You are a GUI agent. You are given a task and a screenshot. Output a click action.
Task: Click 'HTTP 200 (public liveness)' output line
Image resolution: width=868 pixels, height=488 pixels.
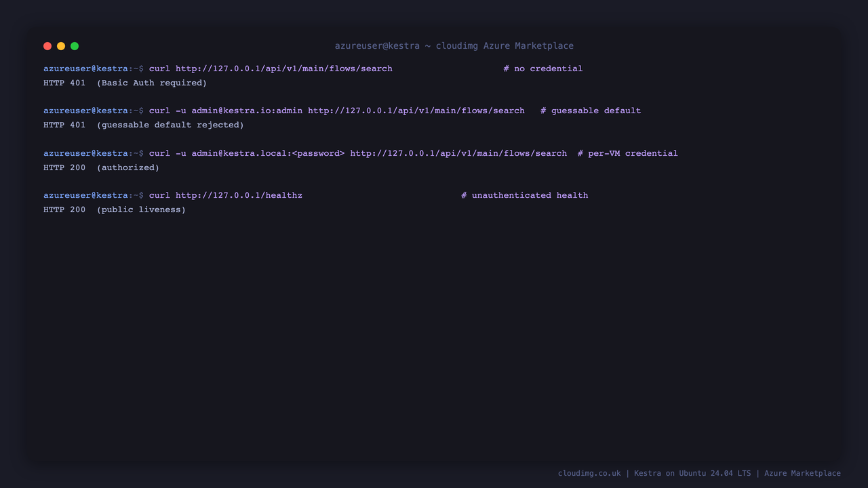[x=115, y=209]
